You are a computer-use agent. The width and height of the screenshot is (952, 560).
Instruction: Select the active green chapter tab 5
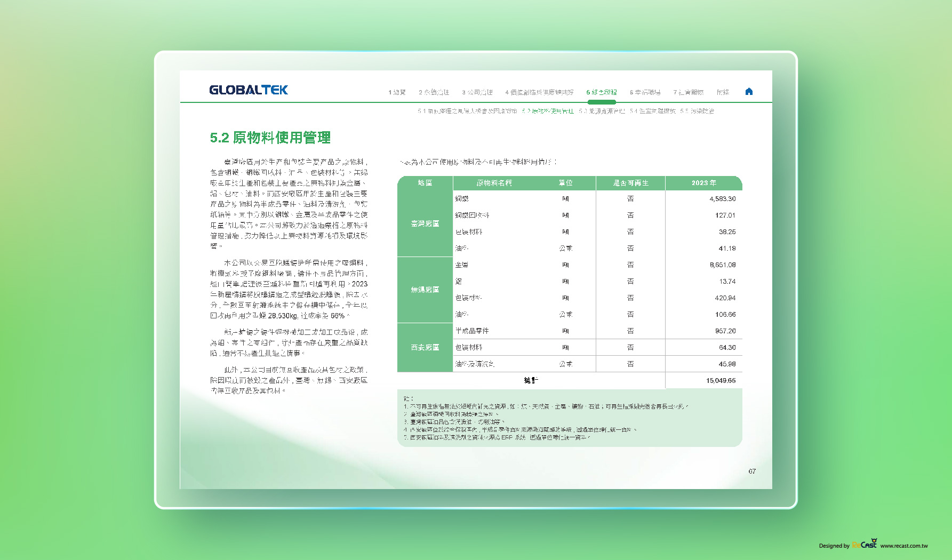pyautogui.click(x=602, y=92)
